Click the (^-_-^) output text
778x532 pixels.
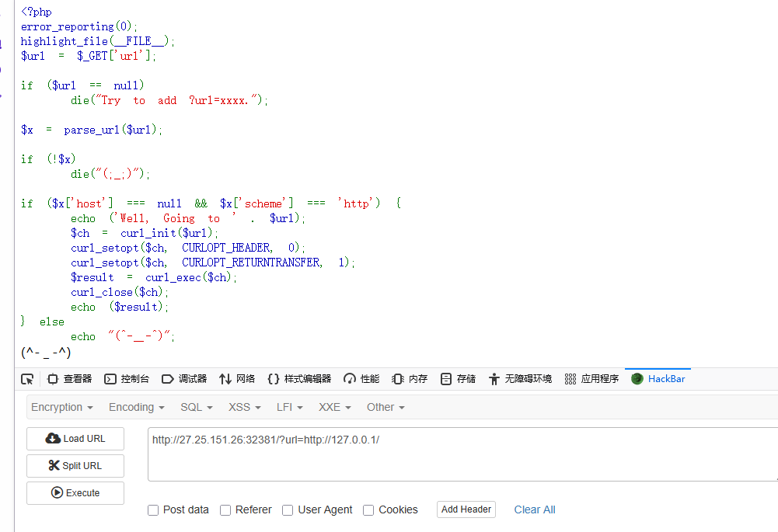(x=46, y=353)
